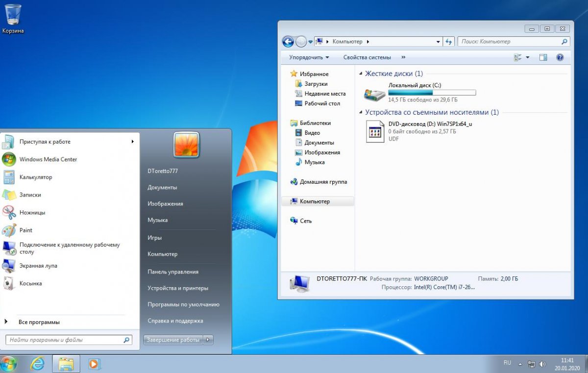Open Игры from the Start menu
588x373 pixels.
154,238
